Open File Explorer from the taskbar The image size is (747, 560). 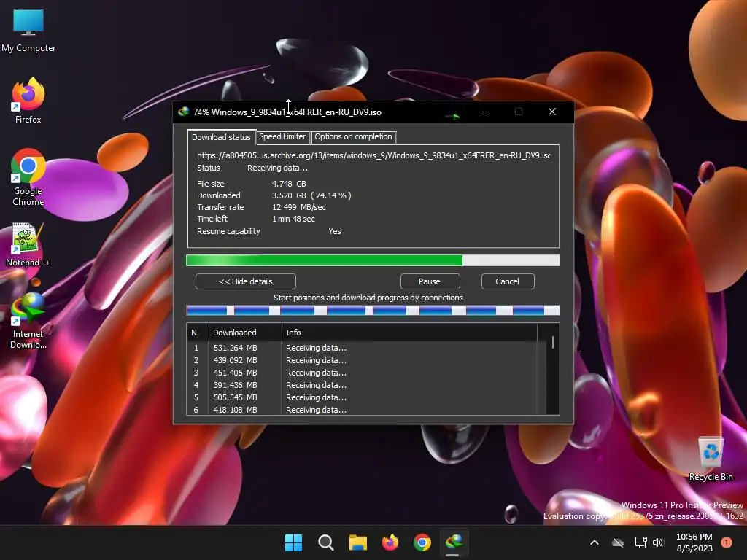[x=357, y=542]
